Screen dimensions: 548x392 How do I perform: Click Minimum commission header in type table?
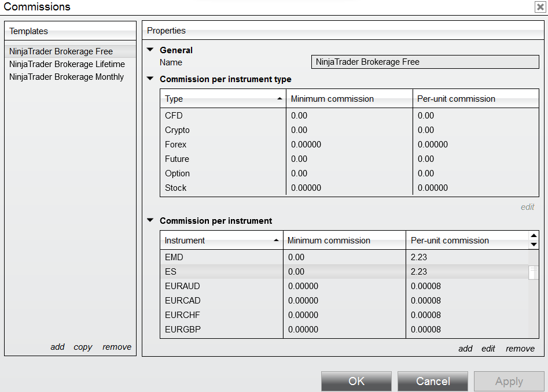pyautogui.click(x=350, y=99)
